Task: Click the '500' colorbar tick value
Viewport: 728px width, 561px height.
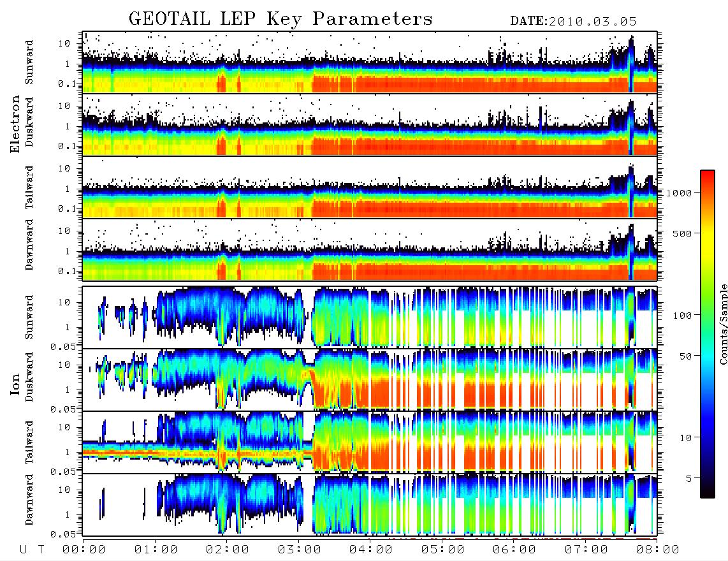Action: (683, 233)
